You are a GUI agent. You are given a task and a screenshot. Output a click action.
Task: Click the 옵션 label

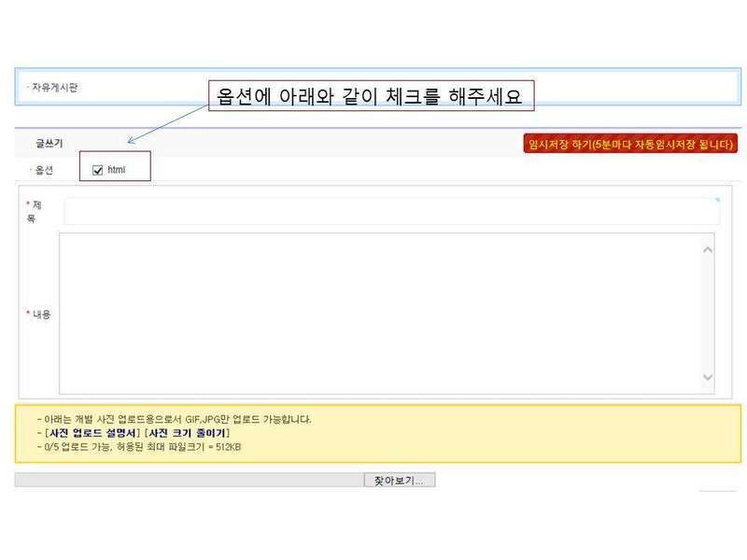44,170
